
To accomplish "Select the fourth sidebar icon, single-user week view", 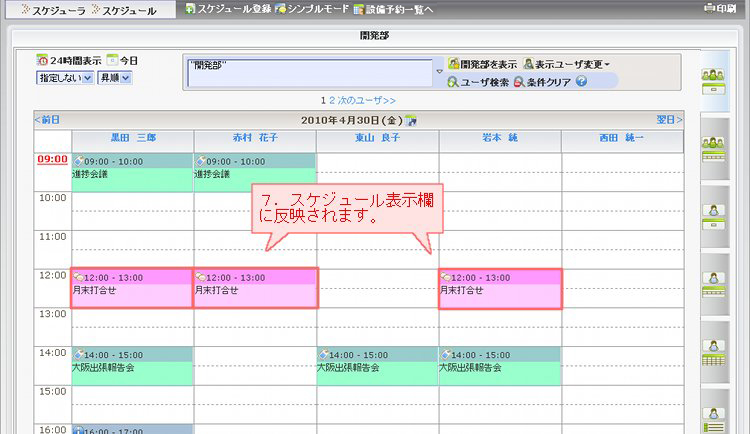I will coord(713,285).
